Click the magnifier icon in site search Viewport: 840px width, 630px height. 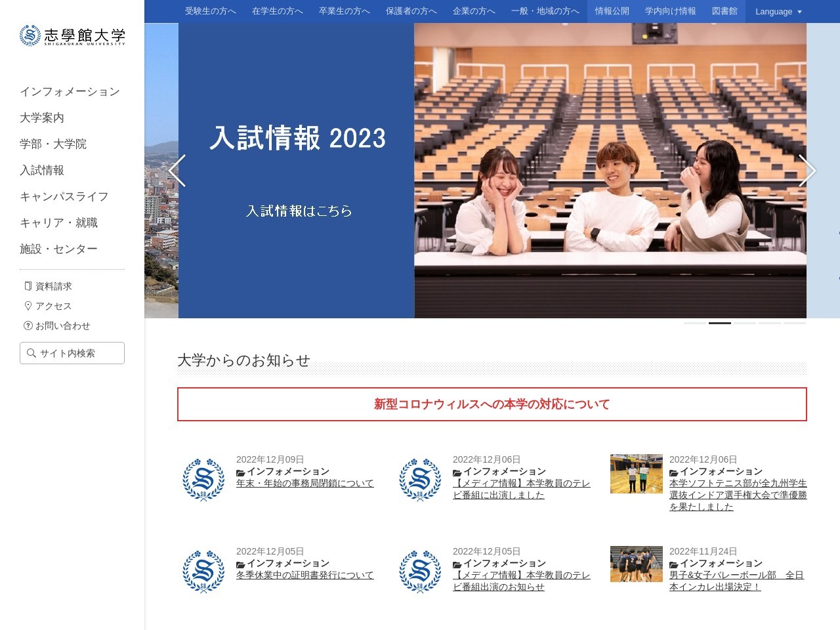click(x=31, y=353)
